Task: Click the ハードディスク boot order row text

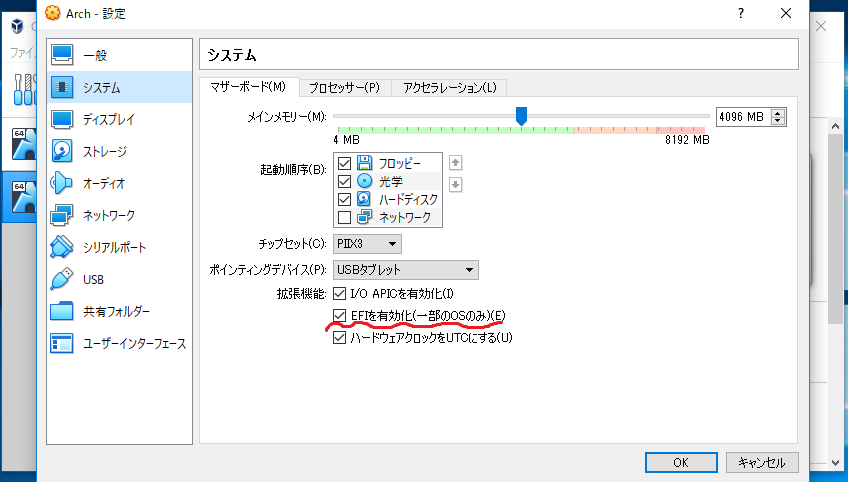Action: pyautogui.click(x=408, y=199)
